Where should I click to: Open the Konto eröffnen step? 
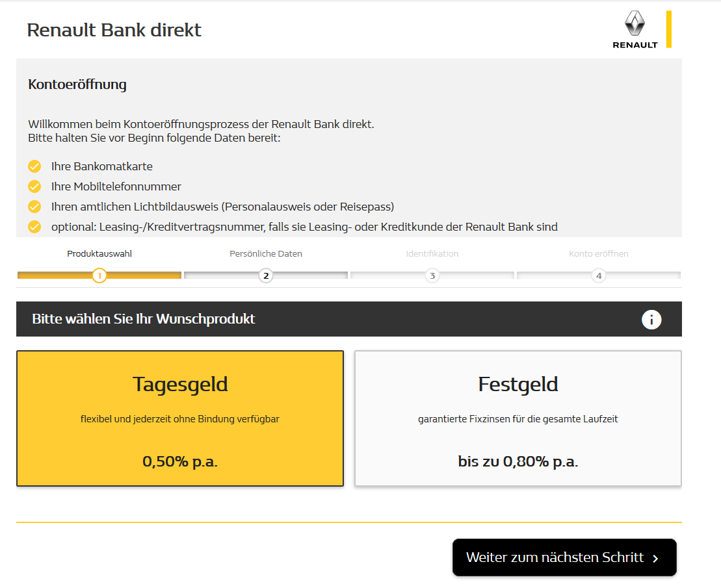(x=598, y=253)
